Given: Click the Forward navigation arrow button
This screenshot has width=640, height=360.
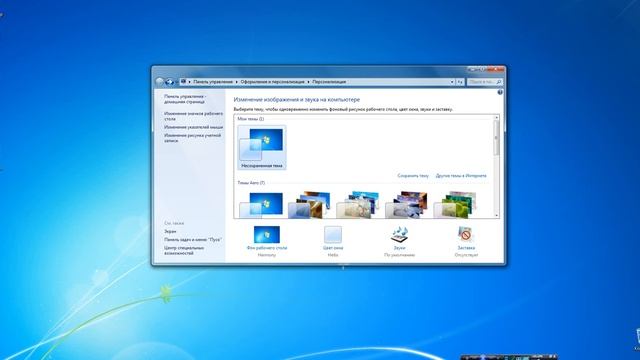Looking at the screenshot, I should tap(169, 82).
